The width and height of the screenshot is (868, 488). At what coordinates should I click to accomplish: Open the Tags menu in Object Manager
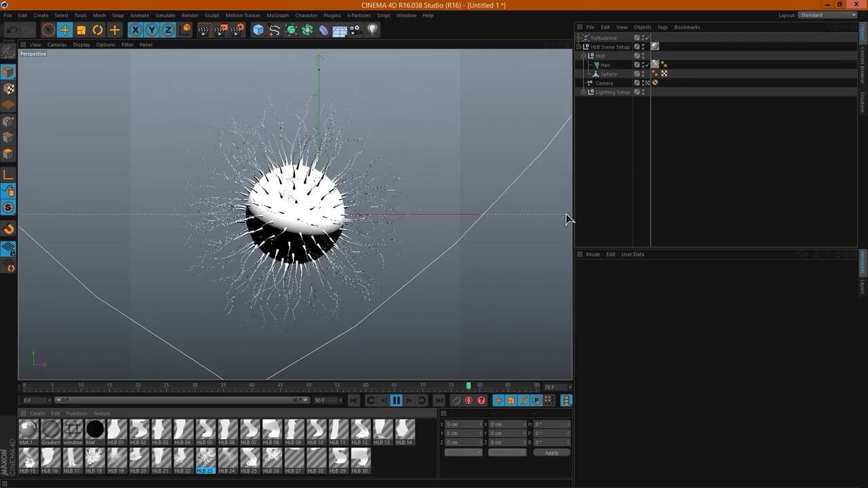pyautogui.click(x=663, y=27)
